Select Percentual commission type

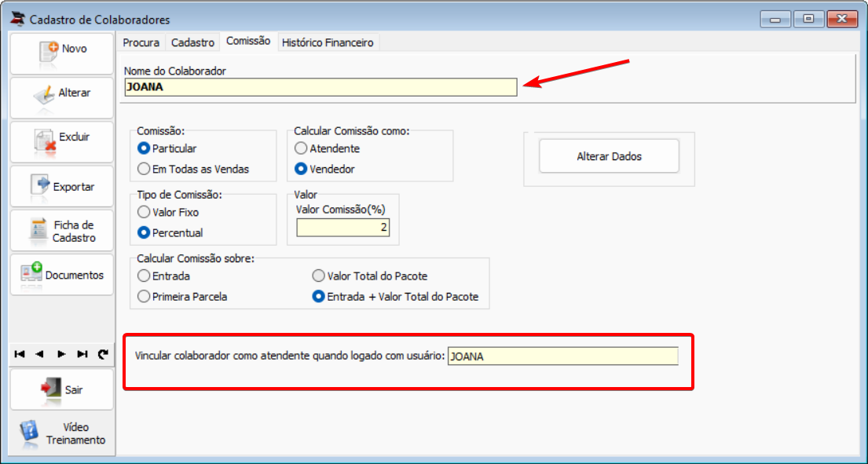[x=170, y=233]
